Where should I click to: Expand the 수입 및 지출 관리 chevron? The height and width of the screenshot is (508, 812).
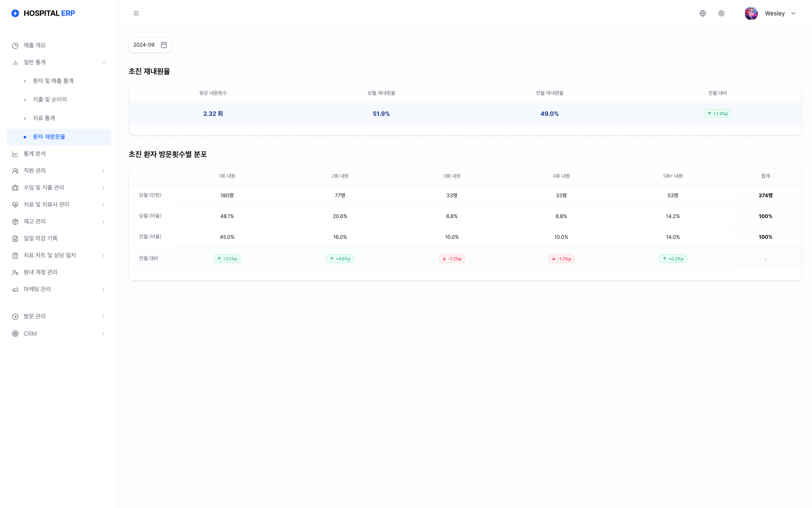point(104,188)
